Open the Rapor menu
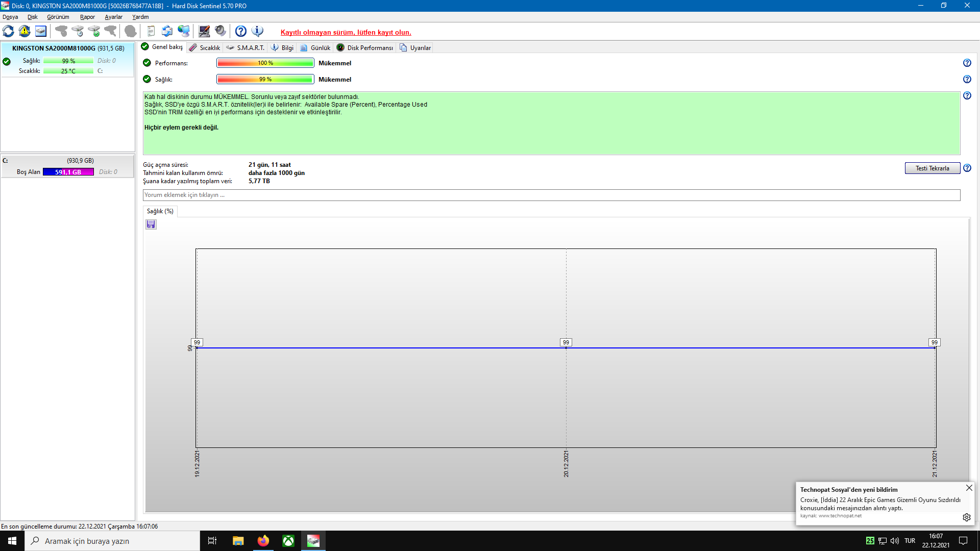 coord(87,17)
